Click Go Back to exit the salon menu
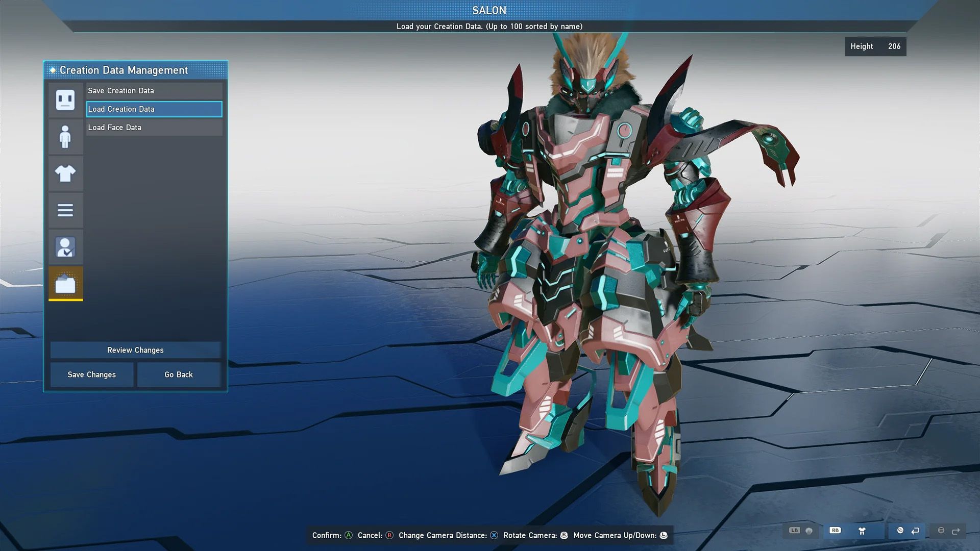This screenshot has height=551, width=980. tap(178, 374)
